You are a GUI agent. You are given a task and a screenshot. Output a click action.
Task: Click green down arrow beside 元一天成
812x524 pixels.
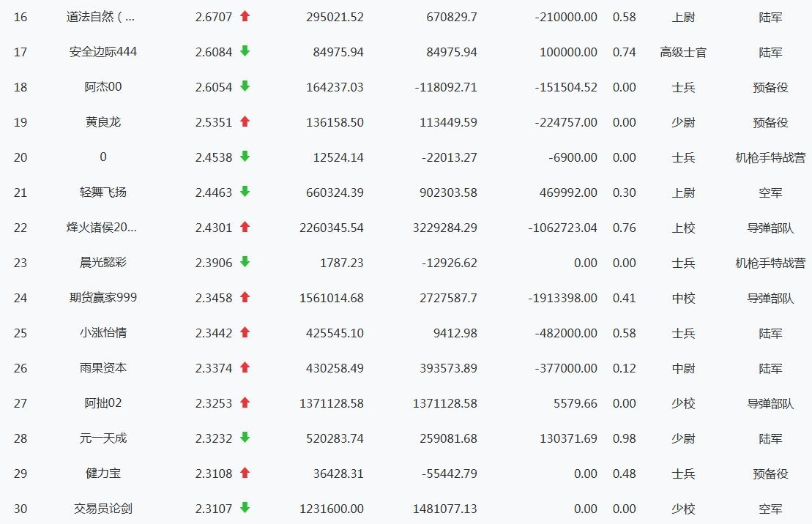click(x=245, y=438)
